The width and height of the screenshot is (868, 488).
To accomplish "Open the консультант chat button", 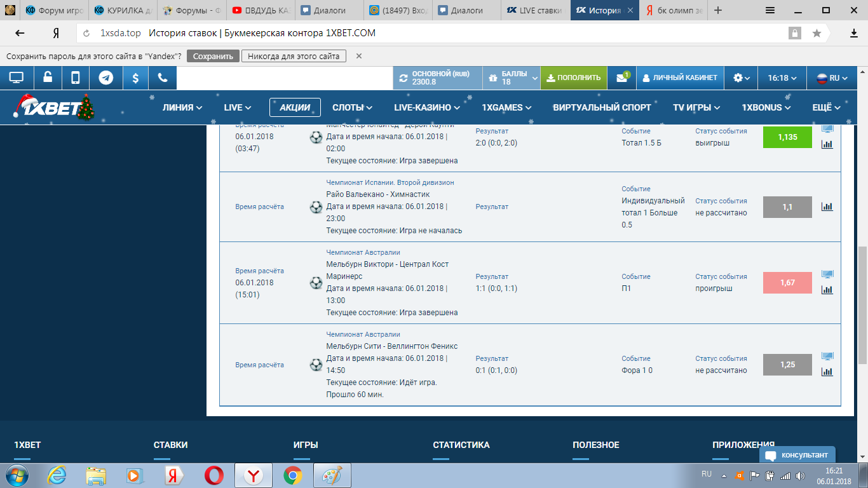I will (797, 455).
